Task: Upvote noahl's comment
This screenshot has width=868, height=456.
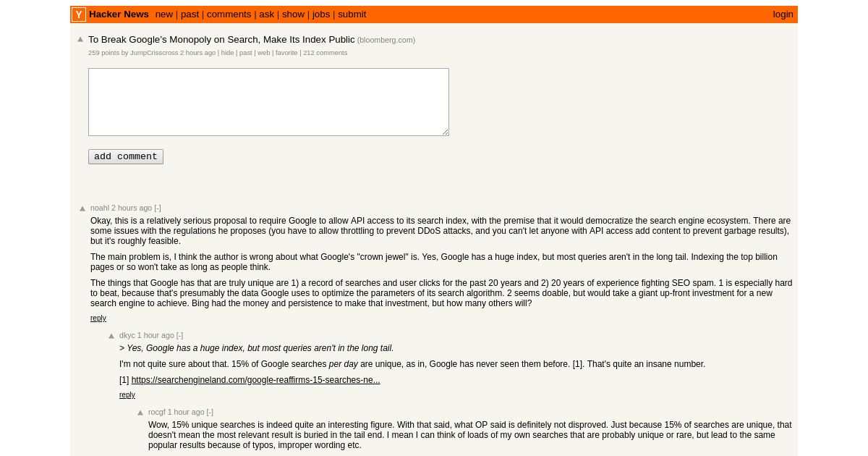Action: (x=82, y=208)
